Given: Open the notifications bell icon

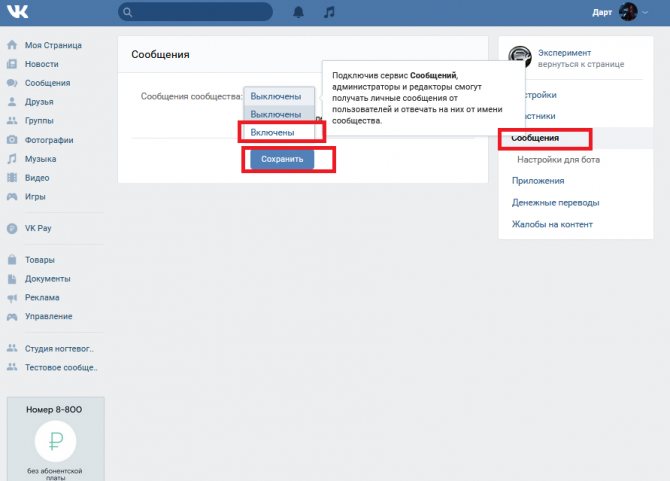Looking at the screenshot, I should [x=298, y=12].
